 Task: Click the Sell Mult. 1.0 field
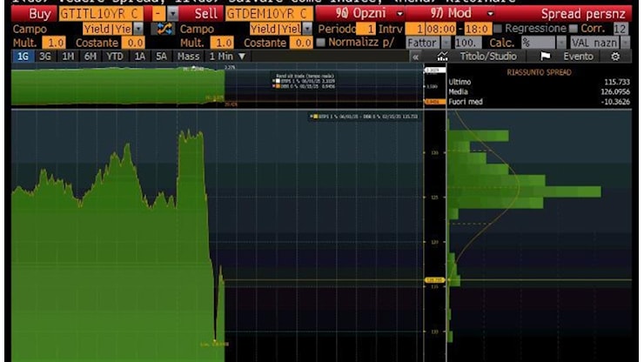222,43
